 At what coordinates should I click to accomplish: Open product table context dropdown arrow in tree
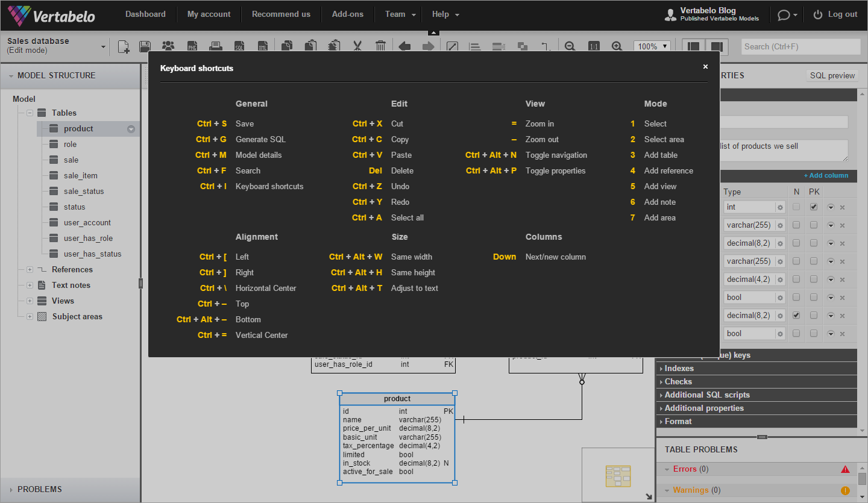click(x=131, y=129)
